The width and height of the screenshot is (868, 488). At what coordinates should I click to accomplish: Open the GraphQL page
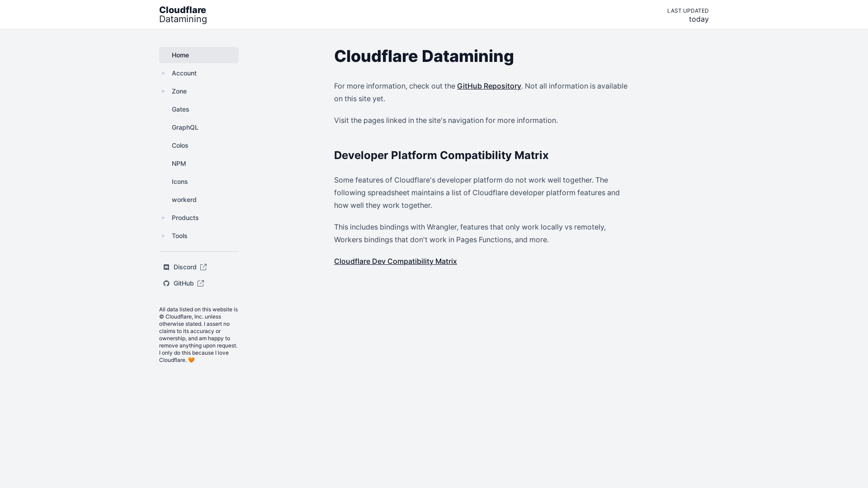(x=199, y=127)
